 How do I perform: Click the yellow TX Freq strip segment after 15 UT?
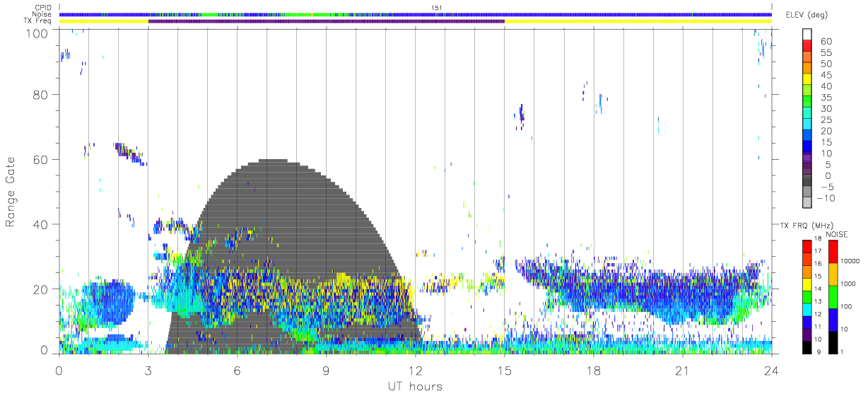(638, 21)
